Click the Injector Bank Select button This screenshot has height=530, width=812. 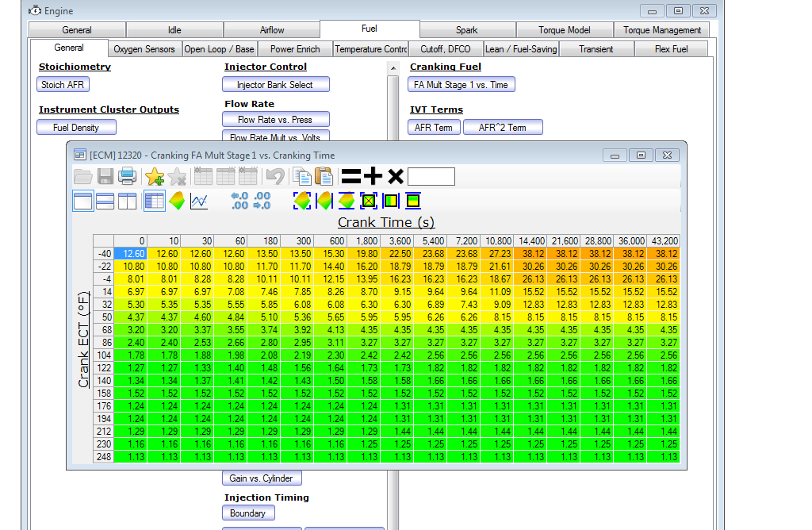[275, 85]
